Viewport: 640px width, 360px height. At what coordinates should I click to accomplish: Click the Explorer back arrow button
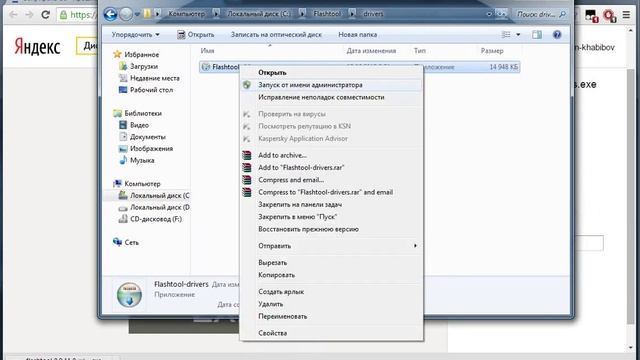pyautogui.click(x=110, y=14)
